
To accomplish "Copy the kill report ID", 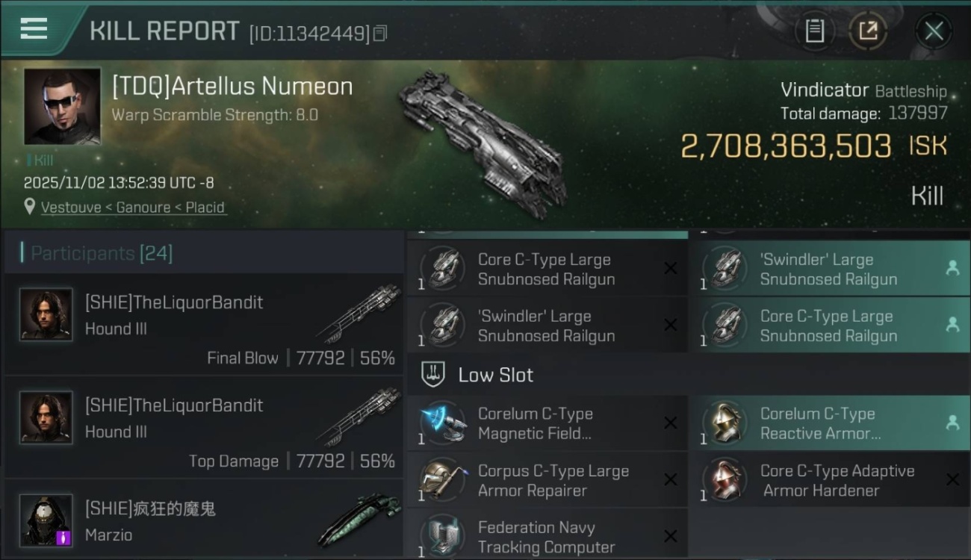I will [380, 34].
